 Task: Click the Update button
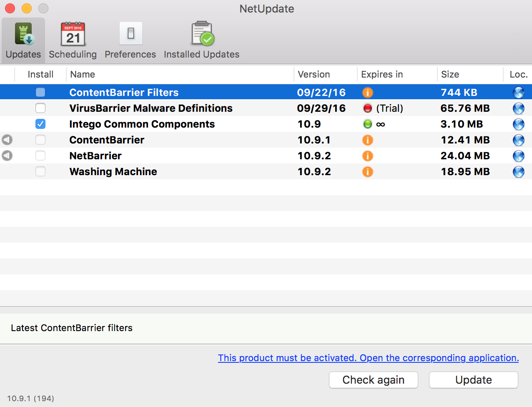coord(474,380)
